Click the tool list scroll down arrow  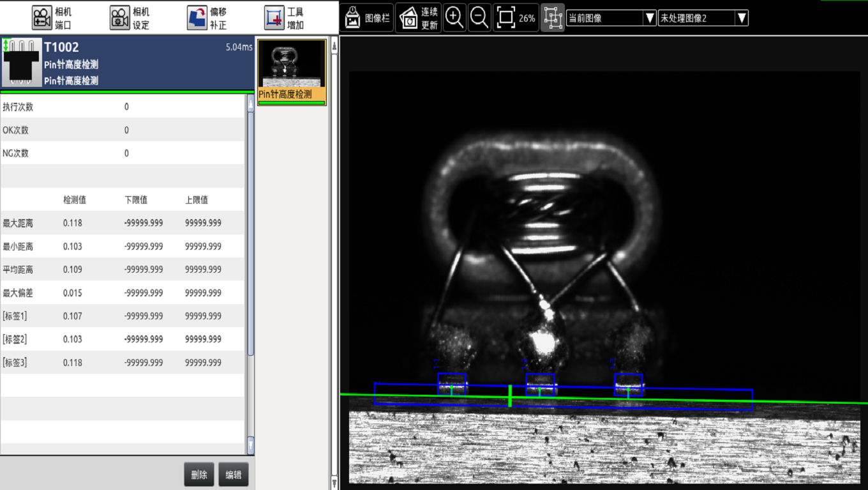pyautogui.click(x=334, y=483)
